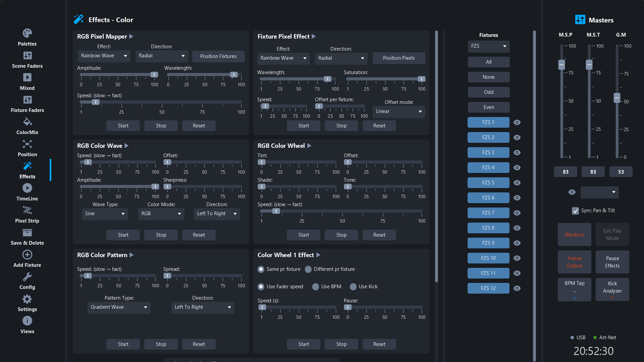Select Use BPM radio option
This screenshot has width=644, height=362.
click(316, 287)
